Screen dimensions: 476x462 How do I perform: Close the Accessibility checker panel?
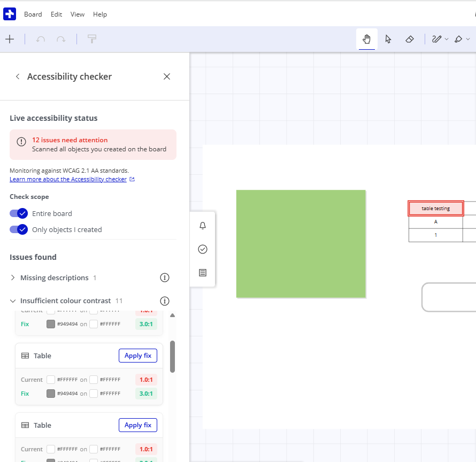167,76
